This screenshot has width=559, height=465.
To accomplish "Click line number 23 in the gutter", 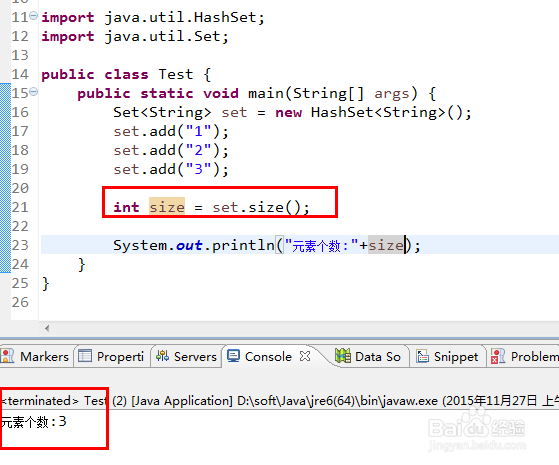I will (20, 245).
